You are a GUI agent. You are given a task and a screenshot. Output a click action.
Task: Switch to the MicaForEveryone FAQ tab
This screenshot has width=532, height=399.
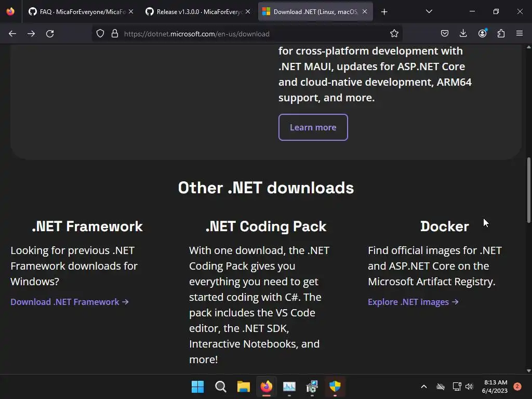pyautogui.click(x=78, y=11)
